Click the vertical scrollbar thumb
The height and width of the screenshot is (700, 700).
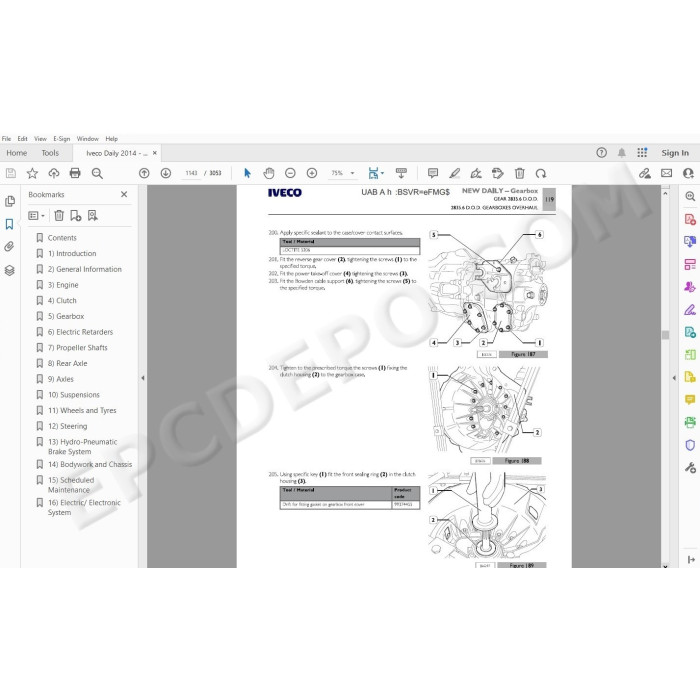[x=665, y=335]
